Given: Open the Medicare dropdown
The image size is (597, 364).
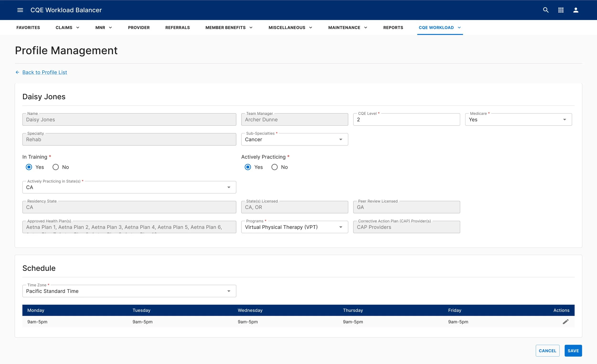Looking at the screenshot, I should tap(518, 120).
